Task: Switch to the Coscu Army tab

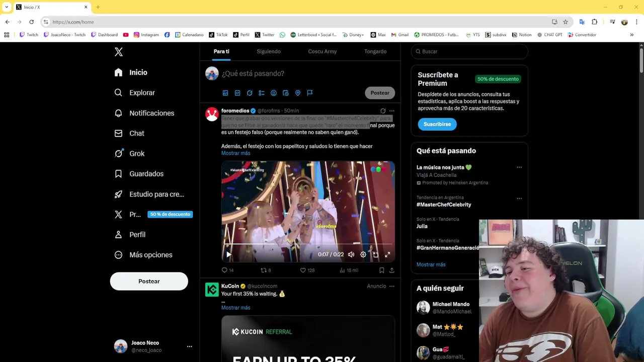Action: tap(323, 51)
